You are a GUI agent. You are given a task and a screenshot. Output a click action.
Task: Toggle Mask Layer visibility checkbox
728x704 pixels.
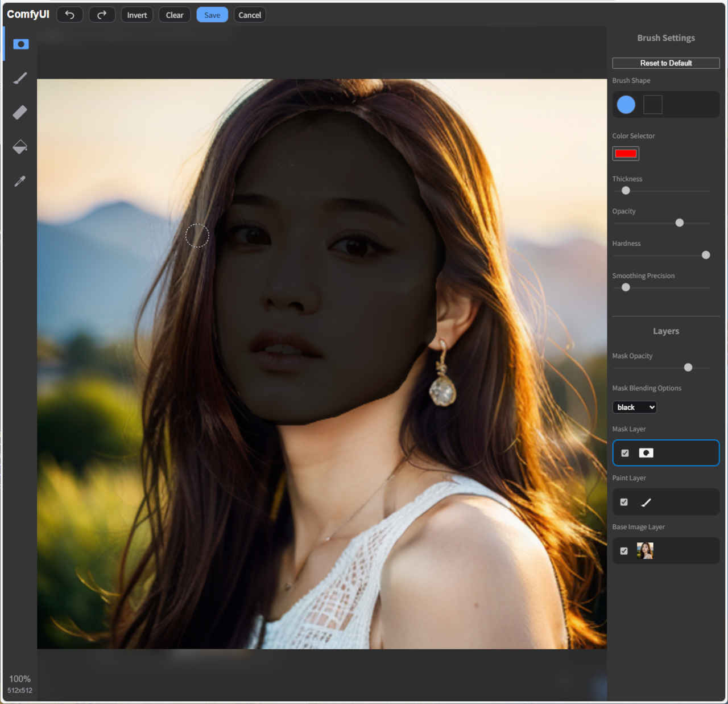(624, 453)
